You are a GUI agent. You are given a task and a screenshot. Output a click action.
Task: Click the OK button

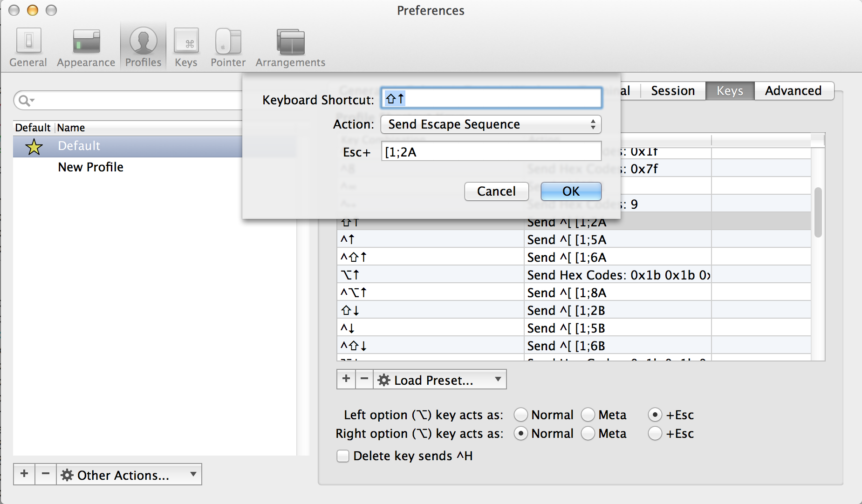click(x=571, y=191)
